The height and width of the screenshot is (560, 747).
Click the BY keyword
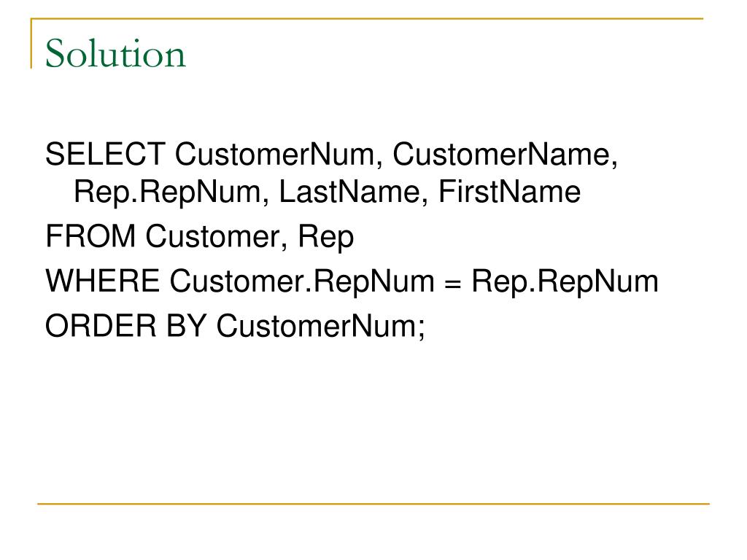coord(186,326)
